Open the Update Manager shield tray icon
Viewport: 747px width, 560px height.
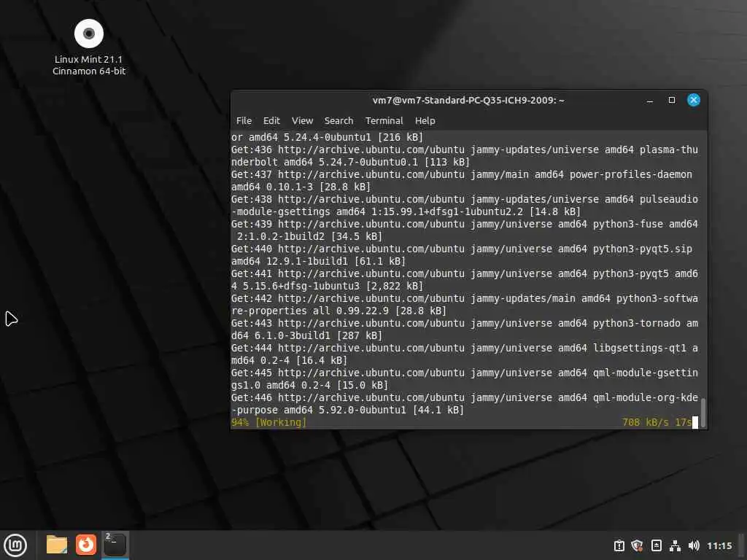(637, 545)
